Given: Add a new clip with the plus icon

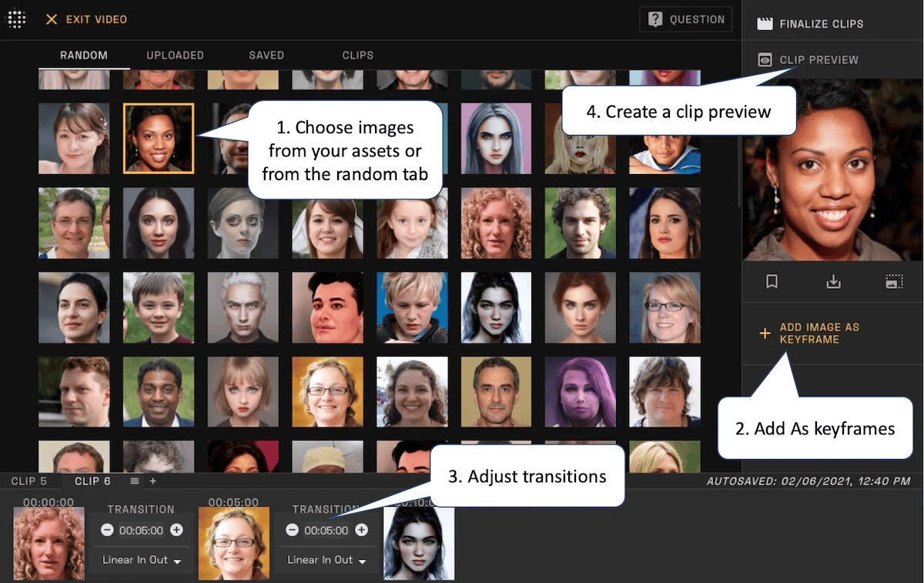Looking at the screenshot, I should pos(152,481).
